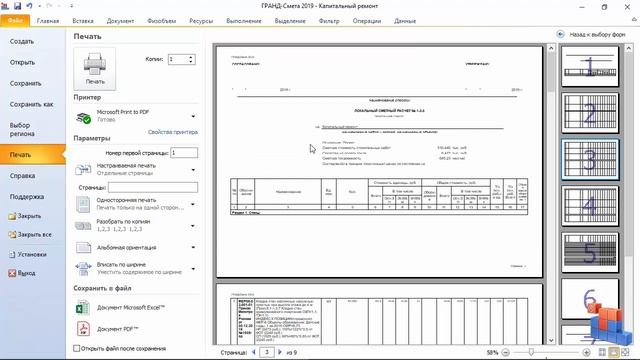This screenshot has height=360, width=640.
Task: Expand the Разобрать по копиям dropdown
Action: pyautogui.click(x=193, y=226)
